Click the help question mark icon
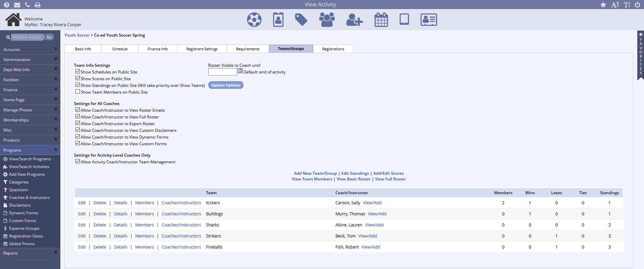 (6, 5)
